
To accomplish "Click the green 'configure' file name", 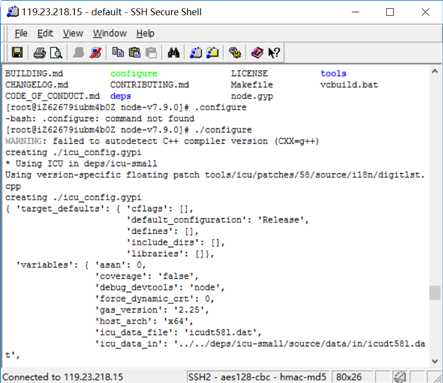I will (134, 73).
